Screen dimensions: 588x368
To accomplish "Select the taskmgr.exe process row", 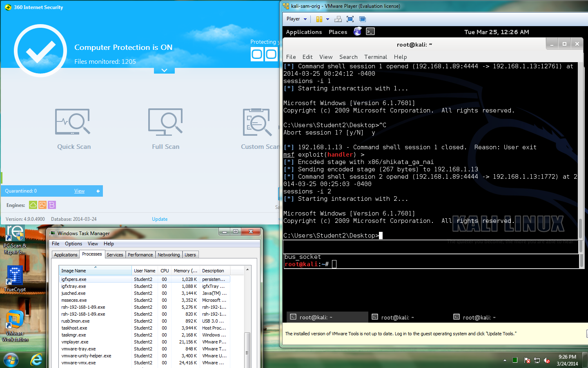I will click(145, 335).
